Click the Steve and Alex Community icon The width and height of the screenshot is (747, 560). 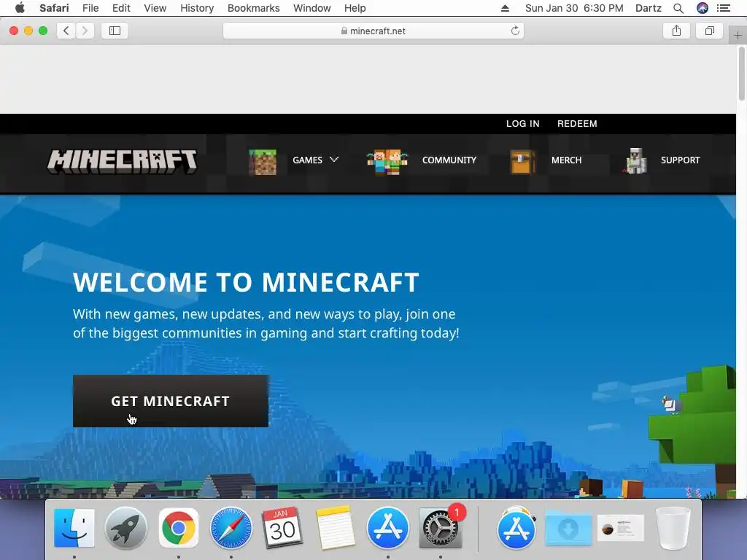pos(387,162)
